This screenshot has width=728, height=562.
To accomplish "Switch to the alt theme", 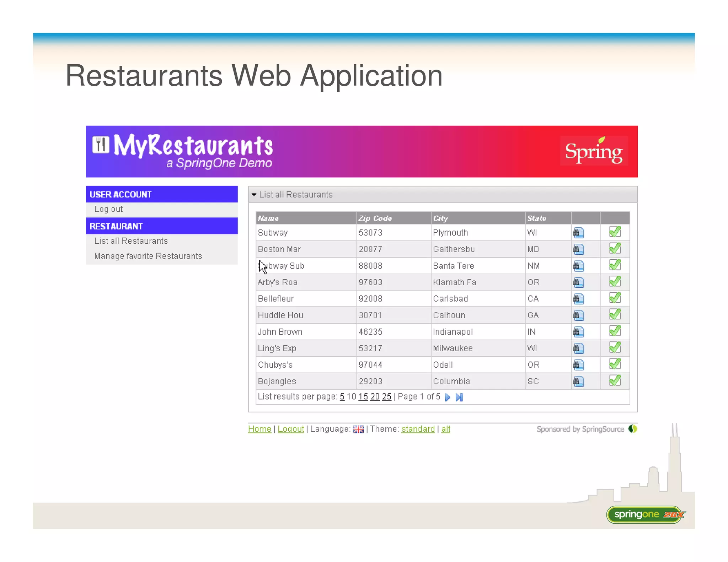I will click(x=446, y=429).
